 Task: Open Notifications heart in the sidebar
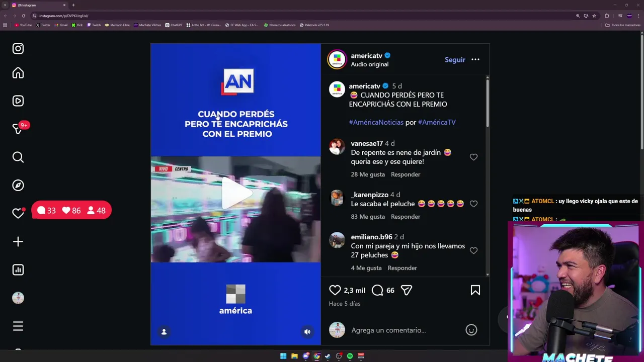point(18,213)
